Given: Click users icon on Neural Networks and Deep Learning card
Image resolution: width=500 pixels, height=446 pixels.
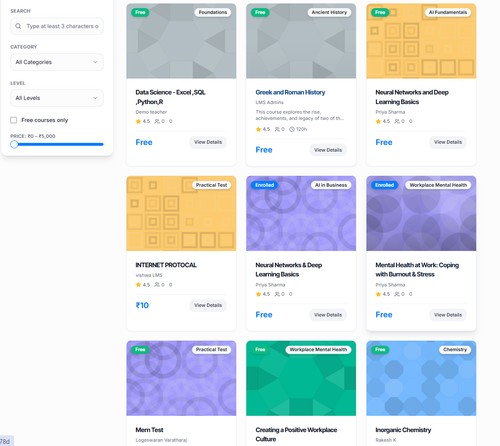Looking at the screenshot, I should point(397,121).
